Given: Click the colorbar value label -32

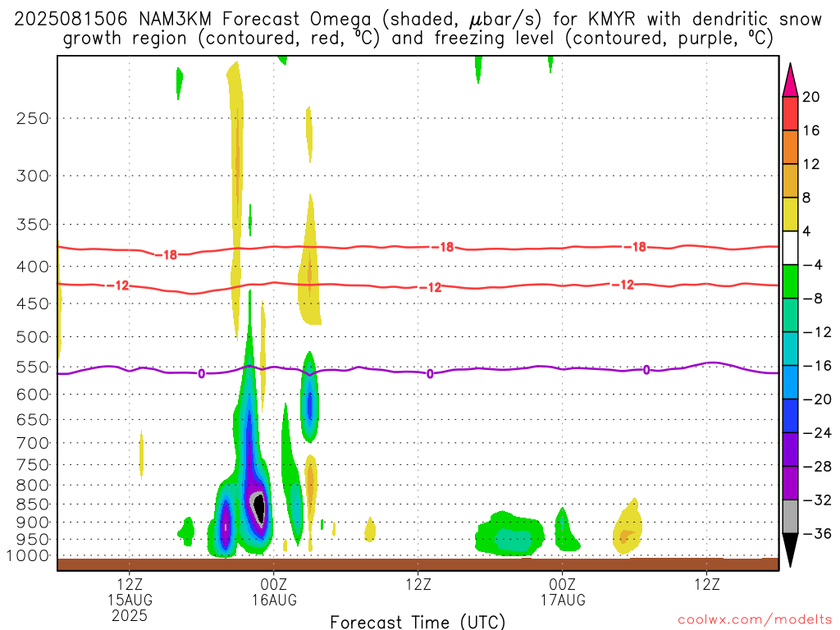Looking at the screenshot, I should (x=817, y=500).
